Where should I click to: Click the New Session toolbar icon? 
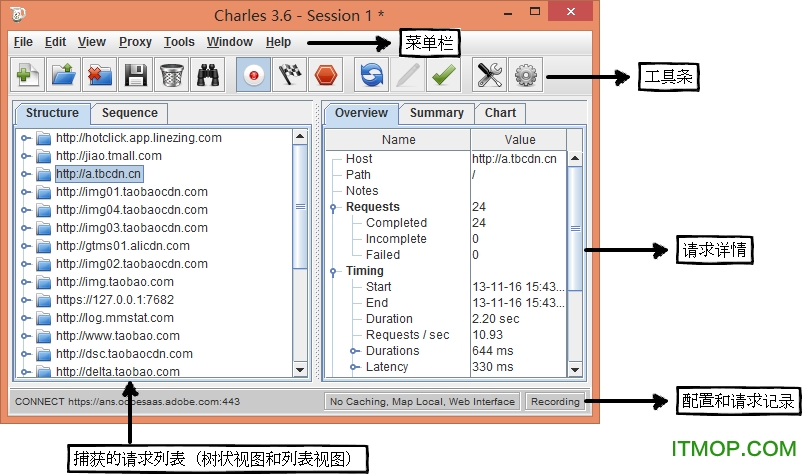pos(29,75)
